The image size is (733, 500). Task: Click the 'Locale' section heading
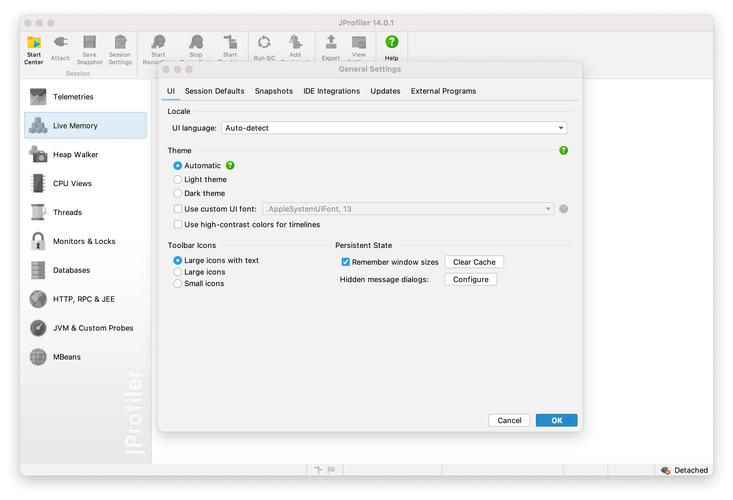point(179,111)
